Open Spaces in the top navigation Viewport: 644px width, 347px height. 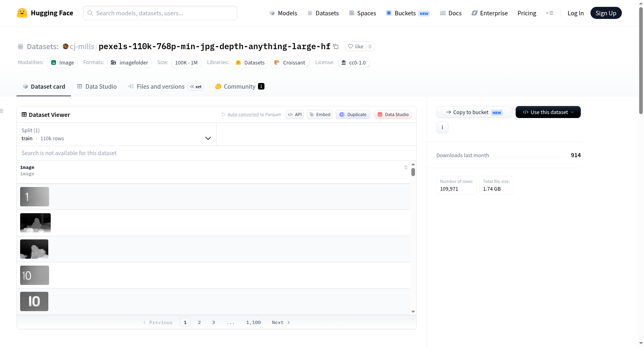tap(362, 13)
